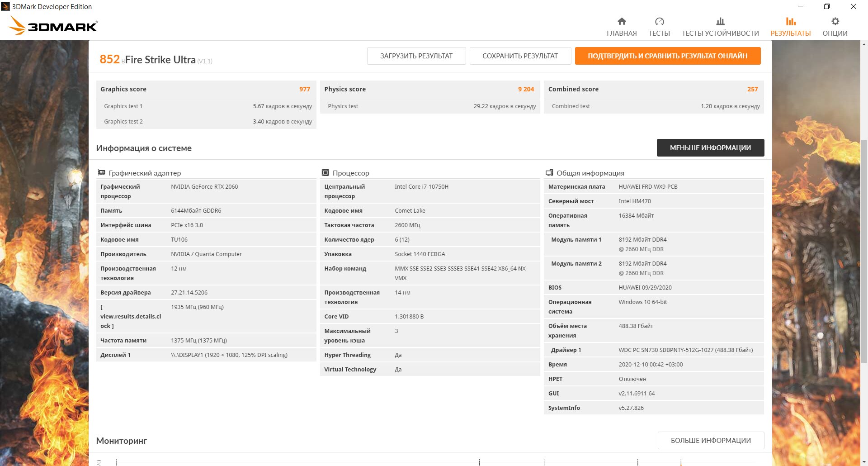Select the Graphics test 1 row

206,106
